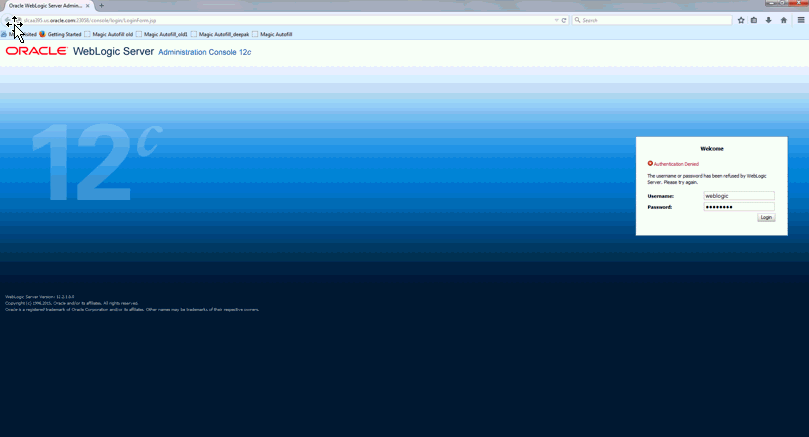809x437 pixels.
Task: Click the red Authentication Denied error icon
Action: [x=650, y=164]
